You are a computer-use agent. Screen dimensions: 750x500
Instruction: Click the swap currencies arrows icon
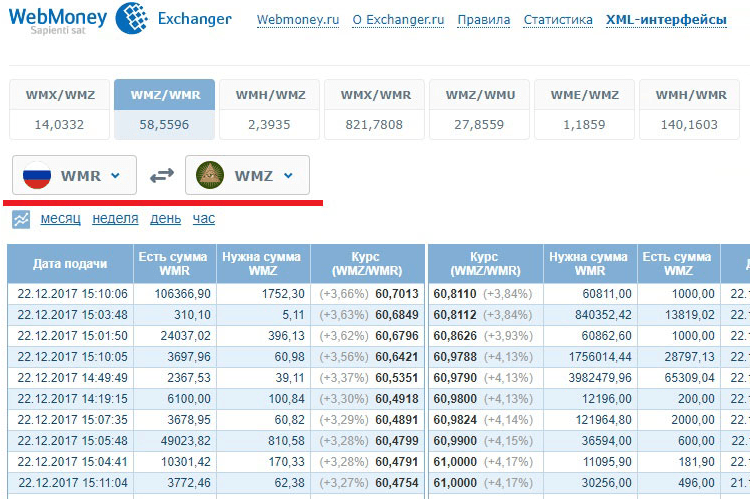[x=162, y=176]
